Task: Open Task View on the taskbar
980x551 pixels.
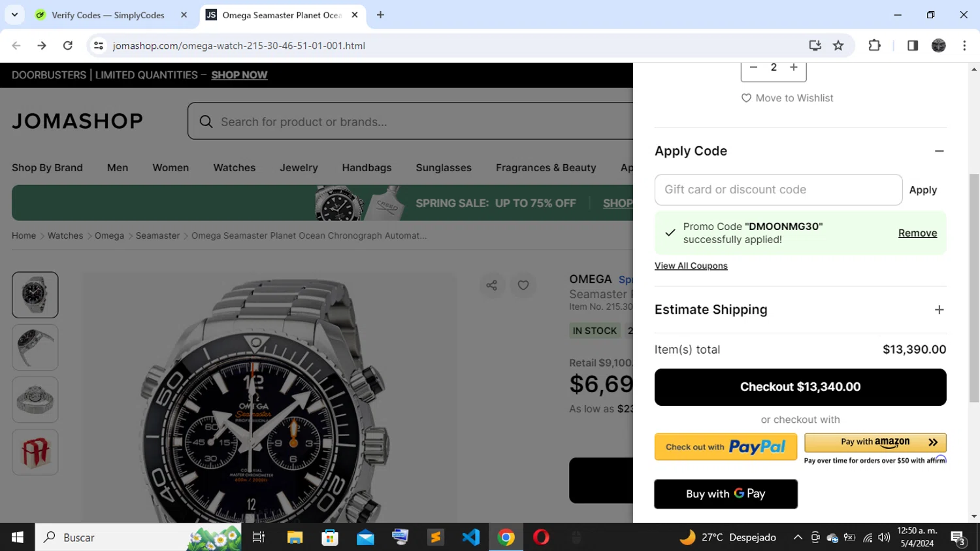Action: click(259, 537)
